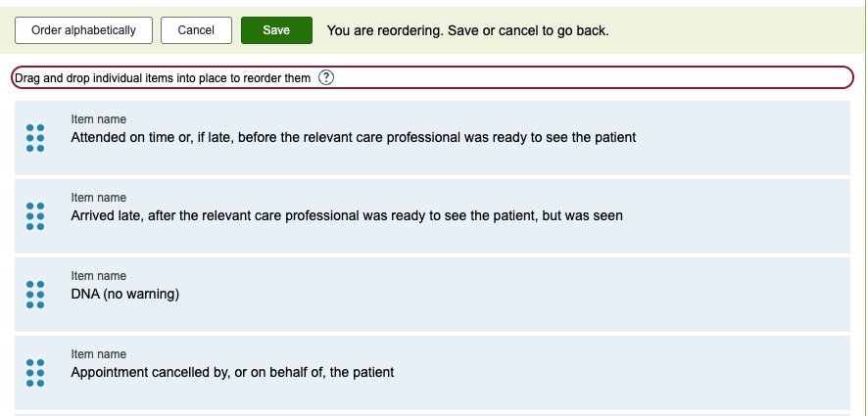Click 'Item name' label above 'Appointment cancelled'

[98, 354]
